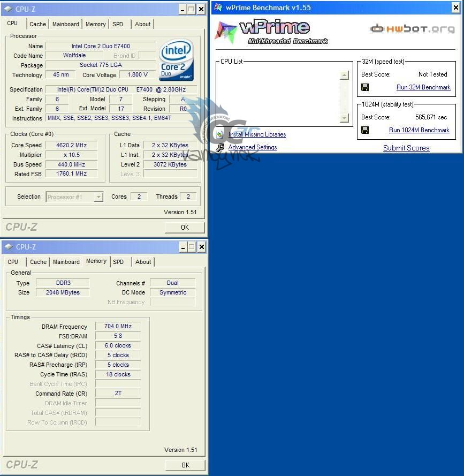
Task: Click the Rated FSB value 1760.1 MHz
Action: coord(72,174)
